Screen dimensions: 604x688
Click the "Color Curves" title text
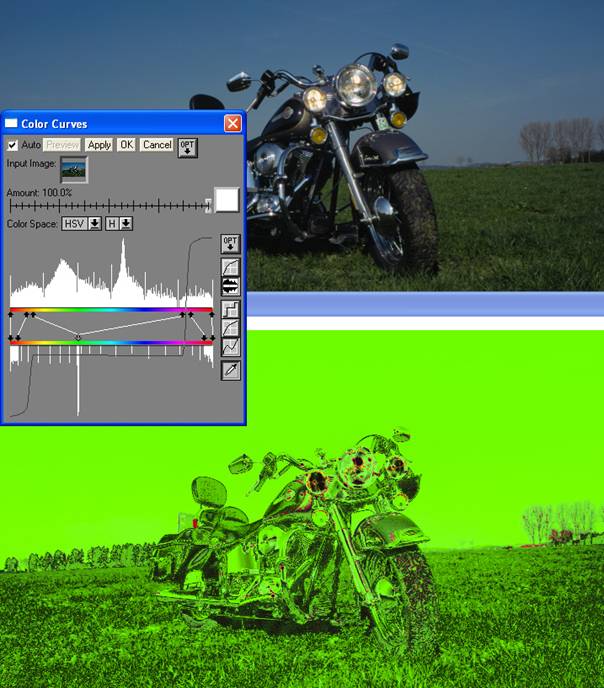[x=54, y=124]
